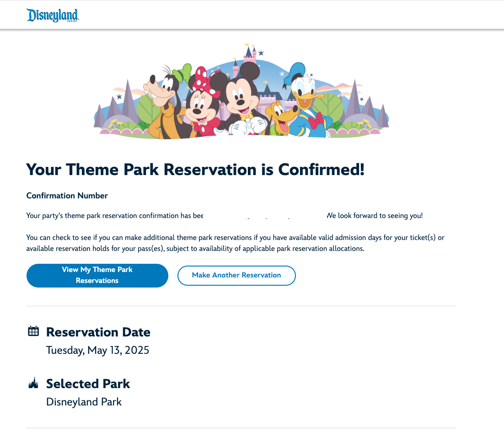Select the calendar icon beside Reservation Date

tap(33, 330)
